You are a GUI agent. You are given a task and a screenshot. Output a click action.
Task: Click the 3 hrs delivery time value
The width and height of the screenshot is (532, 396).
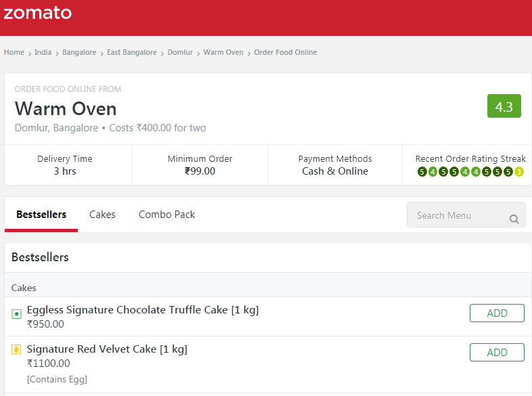pos(65,171)
